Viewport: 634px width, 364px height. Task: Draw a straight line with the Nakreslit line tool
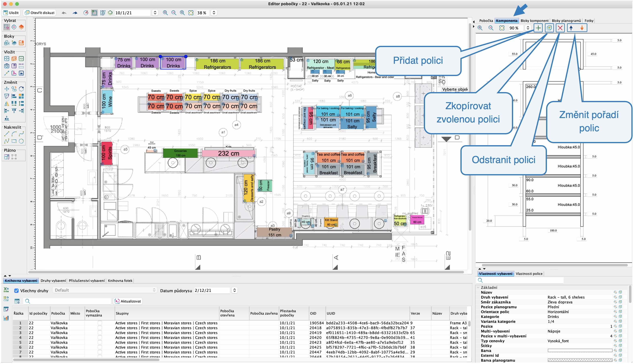[x=7, y=134]
